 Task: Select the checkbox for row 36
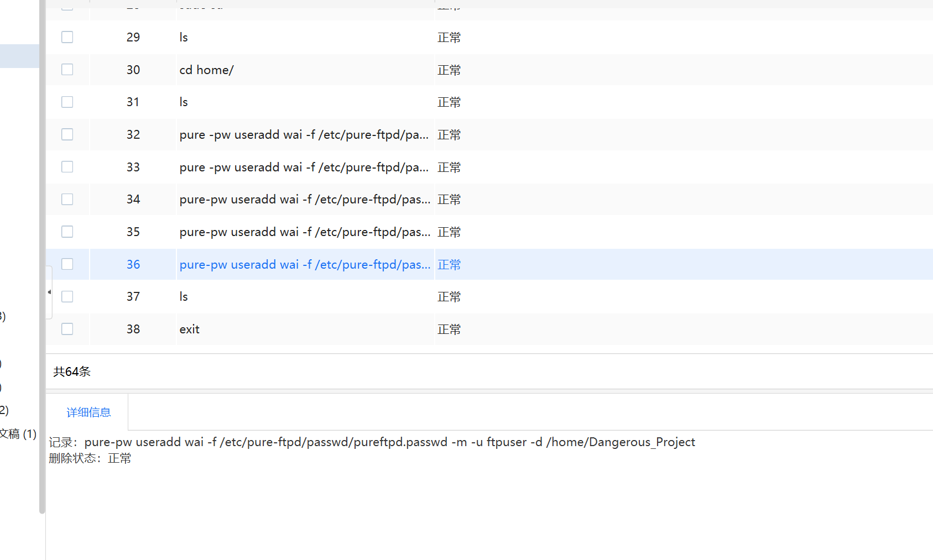point(67,264)
